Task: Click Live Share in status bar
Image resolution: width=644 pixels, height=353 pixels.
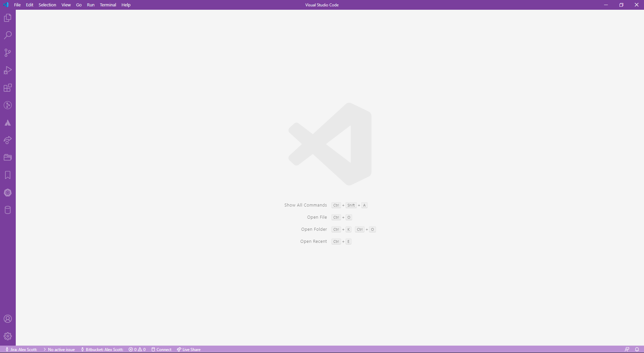Action: pos(189,349)
